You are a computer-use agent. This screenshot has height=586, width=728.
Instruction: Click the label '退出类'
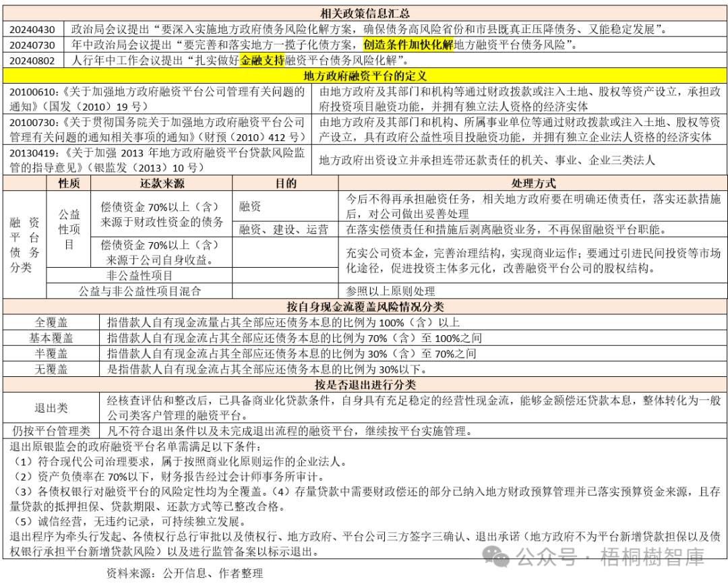point(51,408)
